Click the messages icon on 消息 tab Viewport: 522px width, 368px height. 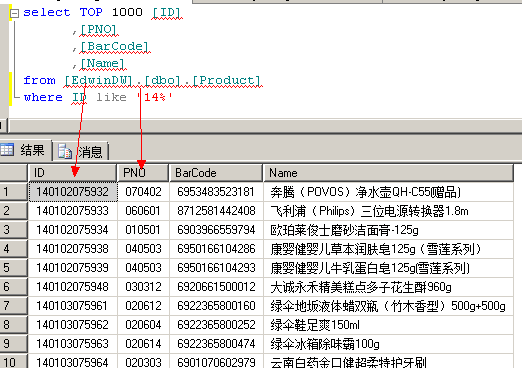[x=65, y=152]
